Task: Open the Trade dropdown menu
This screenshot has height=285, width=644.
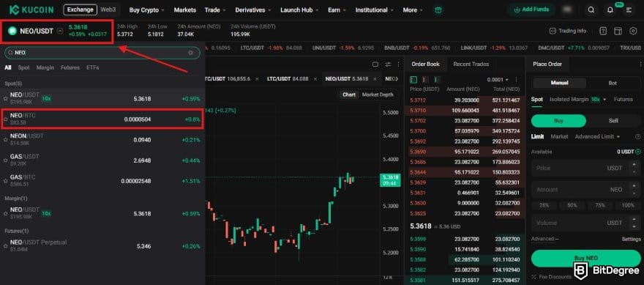Action: [215, 10]
